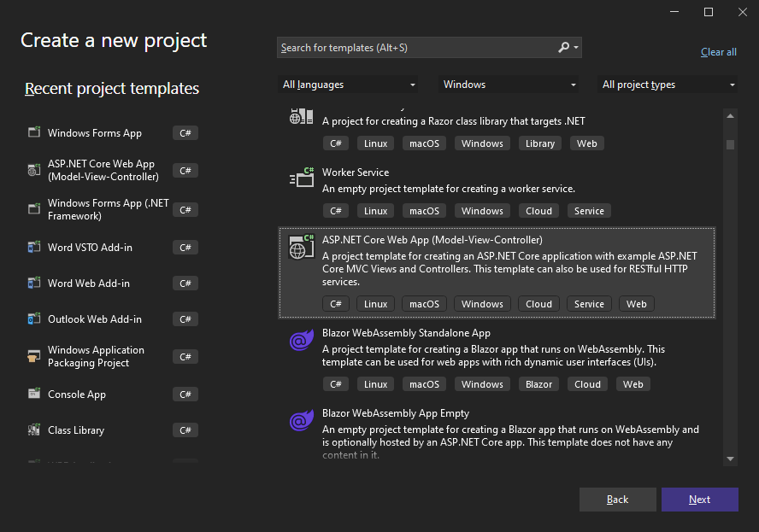Click the Recent project templates heading
This screenshot has width=759, height=532.
tap(112, 89)
